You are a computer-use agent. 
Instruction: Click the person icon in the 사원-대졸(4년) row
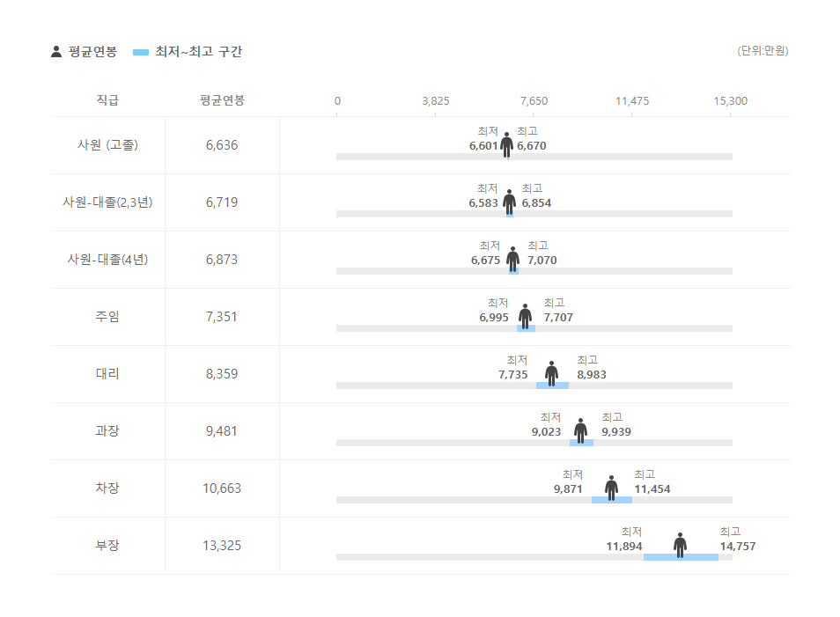click(513, 259)
